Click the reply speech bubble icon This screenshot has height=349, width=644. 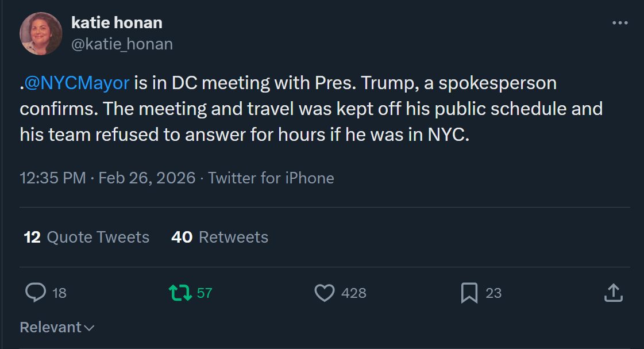pyautogui.click(x=36, y=293)
